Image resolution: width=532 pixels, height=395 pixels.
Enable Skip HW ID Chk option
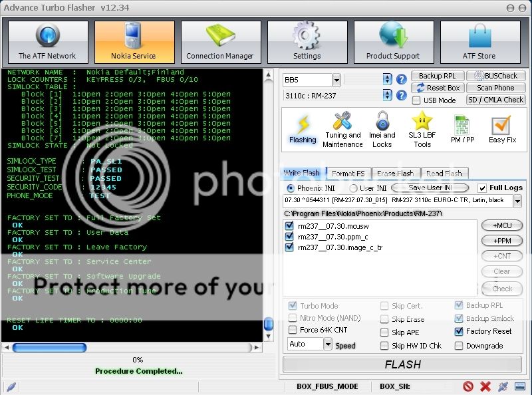pos(384,346)
